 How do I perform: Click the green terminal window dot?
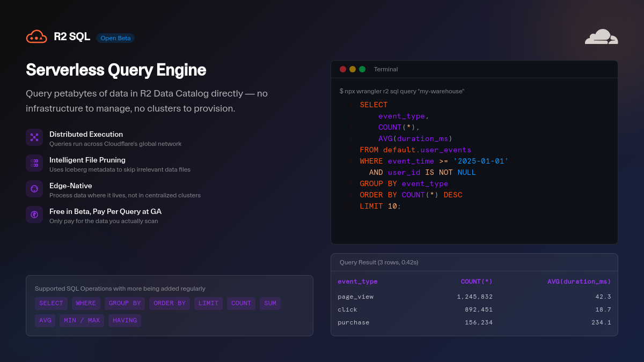(362, 69)
